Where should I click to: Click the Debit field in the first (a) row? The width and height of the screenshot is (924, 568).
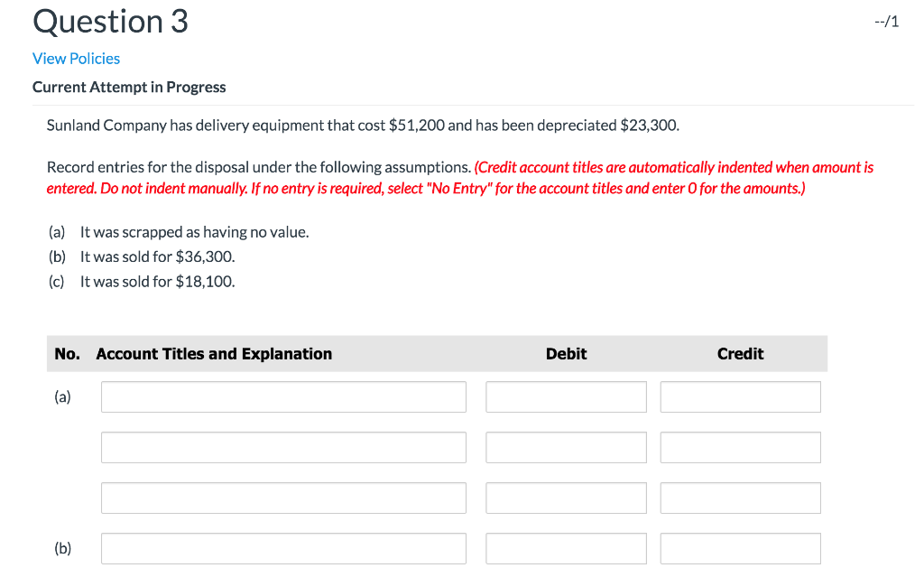pyautogui.click(x=566, y=396)
